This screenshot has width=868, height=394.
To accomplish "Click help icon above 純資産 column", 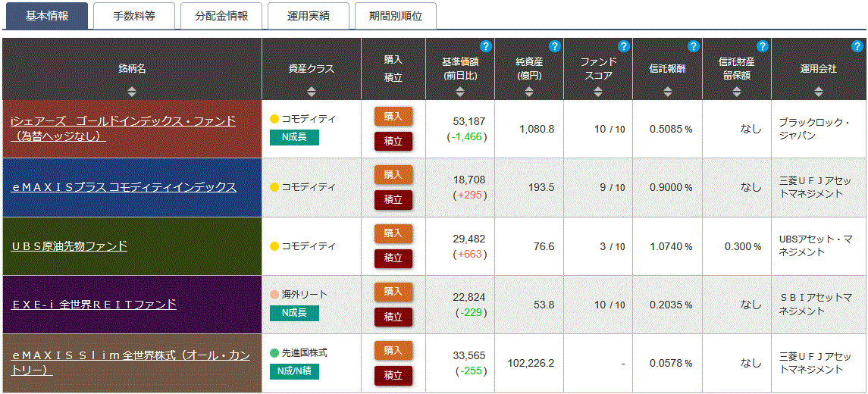I will pos(555,46).
